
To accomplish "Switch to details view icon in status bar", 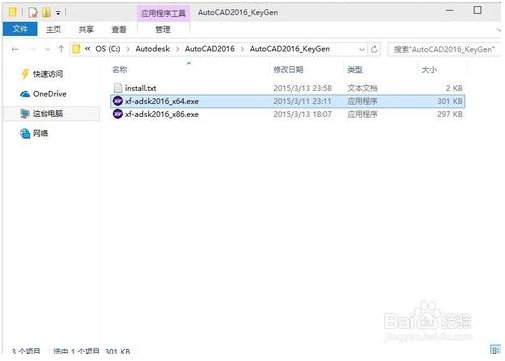I will [x=495, y=349].
